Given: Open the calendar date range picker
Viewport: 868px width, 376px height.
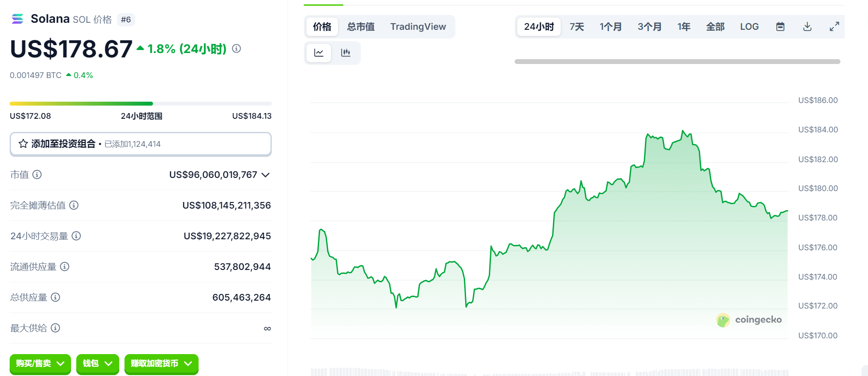Looking at the screenshot, I should [780, 27].
